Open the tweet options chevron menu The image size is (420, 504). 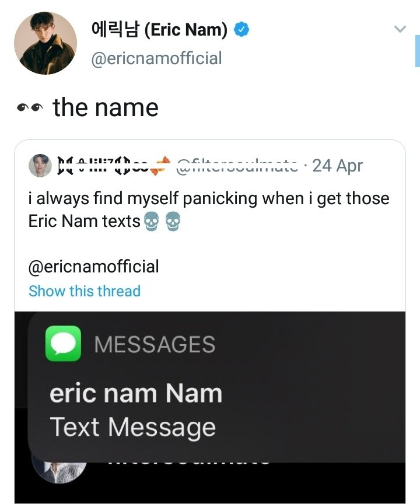(x=400, y=29)
